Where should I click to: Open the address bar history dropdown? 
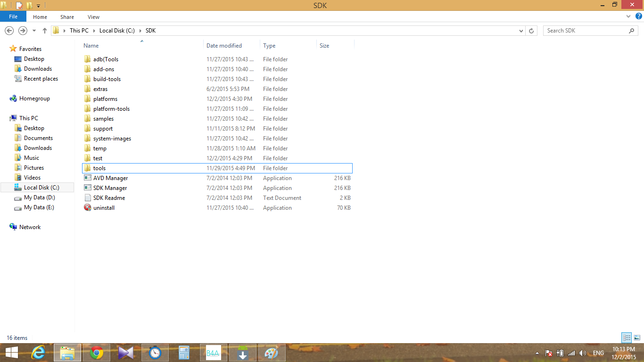click(x=521, y=31)
